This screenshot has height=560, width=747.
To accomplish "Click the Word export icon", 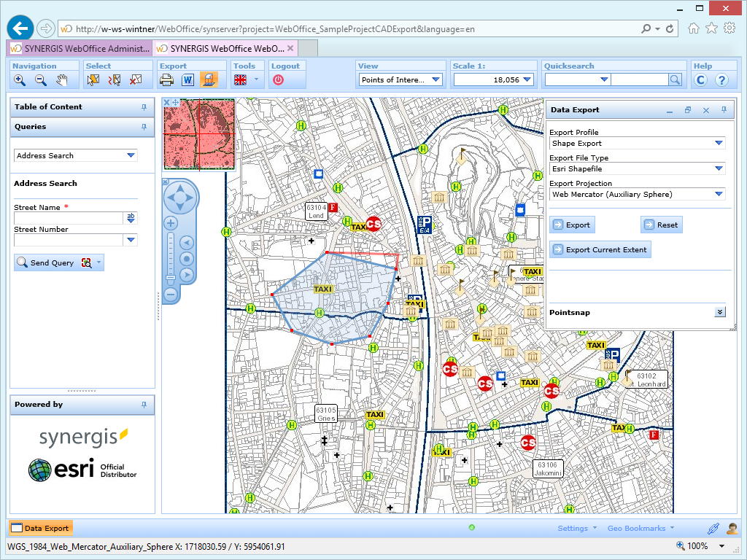I will [187, 80].
